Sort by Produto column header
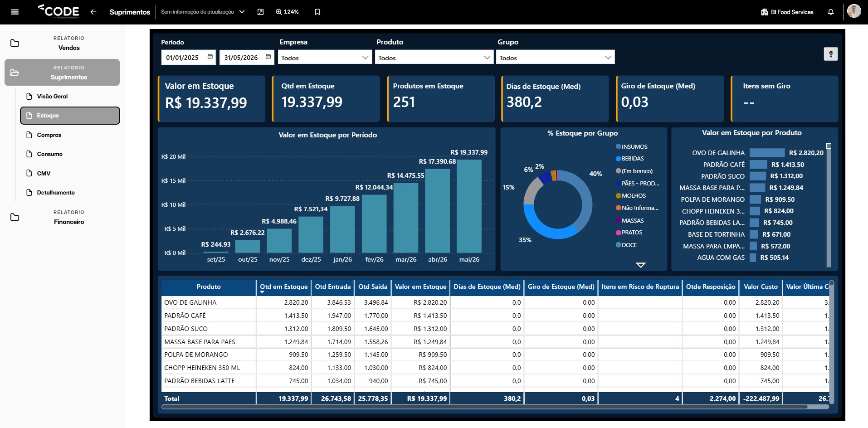The height and width of the screenshot is (428, 868). click(x=209, y=287)
